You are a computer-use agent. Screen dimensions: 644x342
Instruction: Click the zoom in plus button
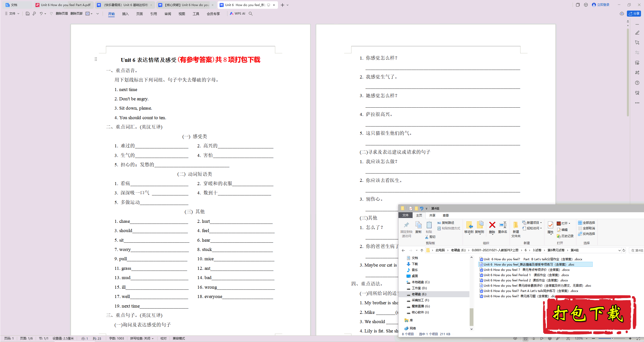630,338
